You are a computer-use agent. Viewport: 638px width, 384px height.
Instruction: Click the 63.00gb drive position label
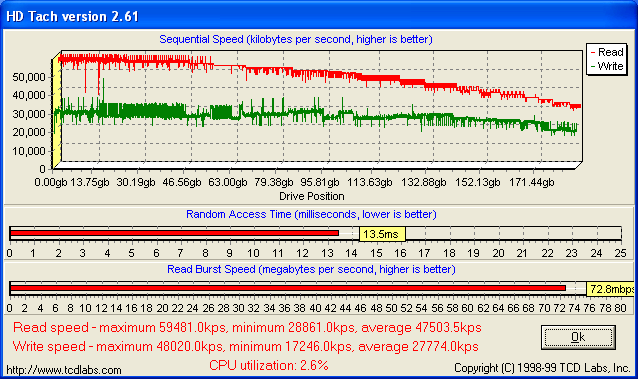[228, 182]
